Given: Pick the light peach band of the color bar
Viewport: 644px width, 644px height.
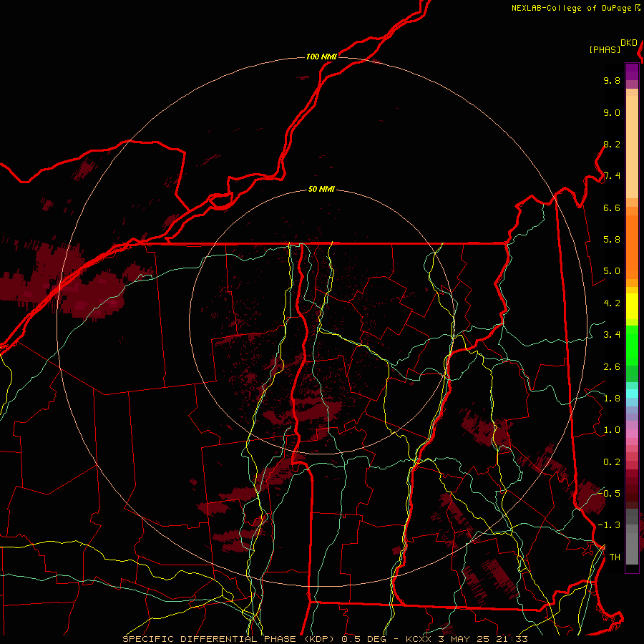Looking at the screenshot, I should pos(632,147).
